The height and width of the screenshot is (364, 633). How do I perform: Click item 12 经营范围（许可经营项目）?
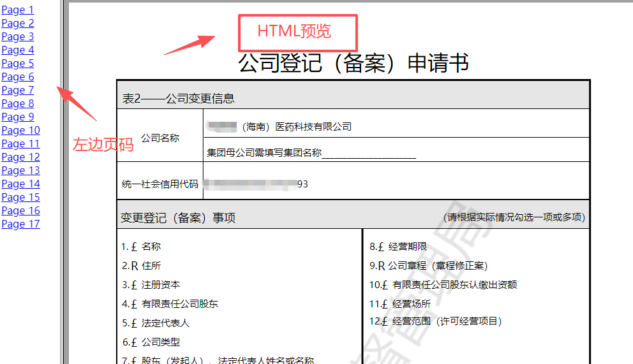tap(436, 321)
